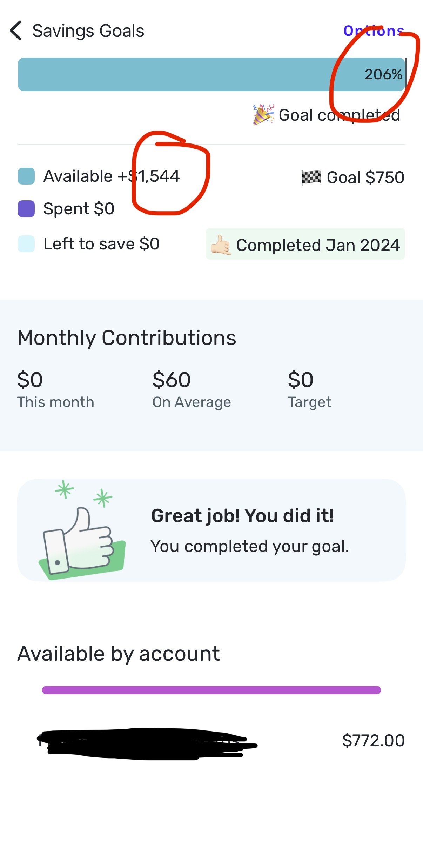Select the $0 Target contribution
This screenshot has height=868, width=423.
coord(309,389)
